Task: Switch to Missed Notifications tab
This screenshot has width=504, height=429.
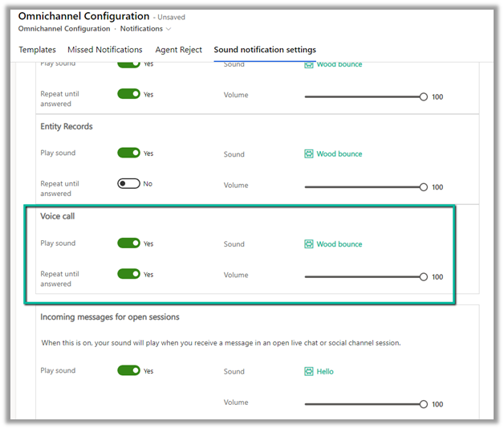Action: pos(104,50)
